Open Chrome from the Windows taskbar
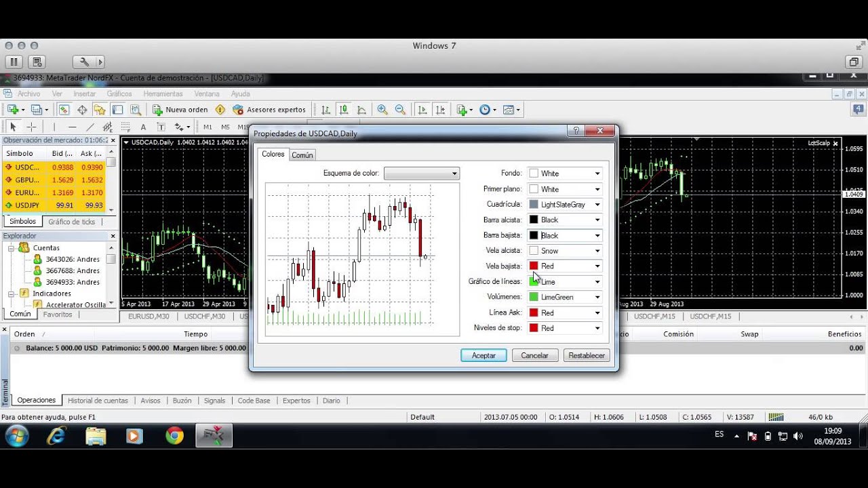 point(174,436)
